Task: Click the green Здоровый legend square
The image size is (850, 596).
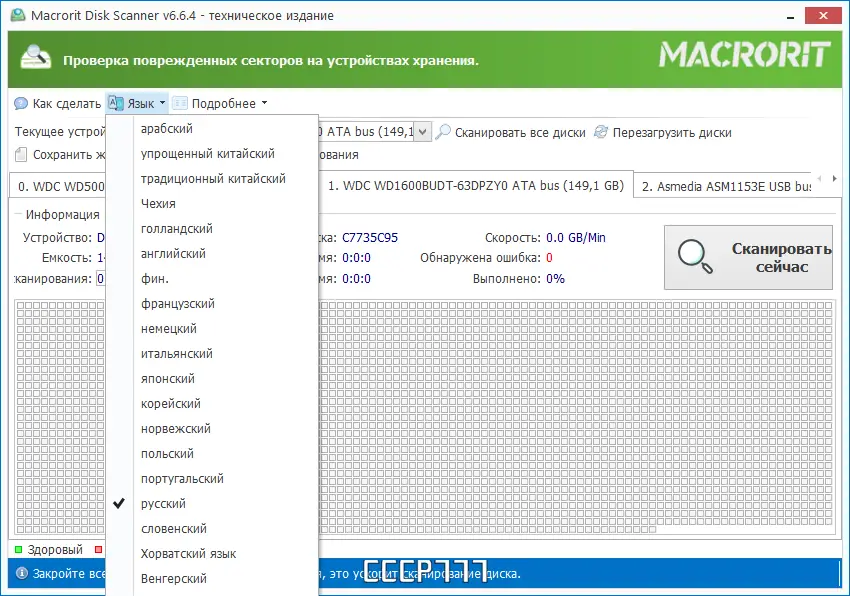Action: pyautogui.click(x=18, y=549)
